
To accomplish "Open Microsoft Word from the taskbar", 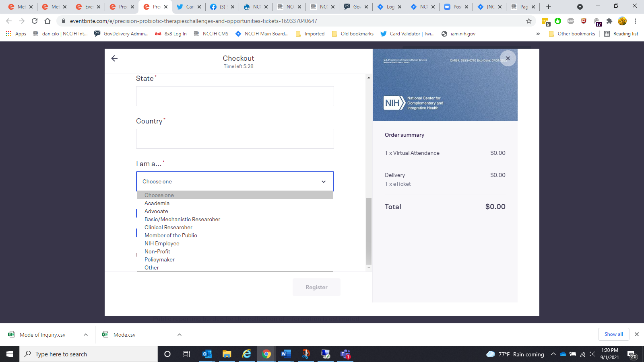I will [x=286, y=354].
